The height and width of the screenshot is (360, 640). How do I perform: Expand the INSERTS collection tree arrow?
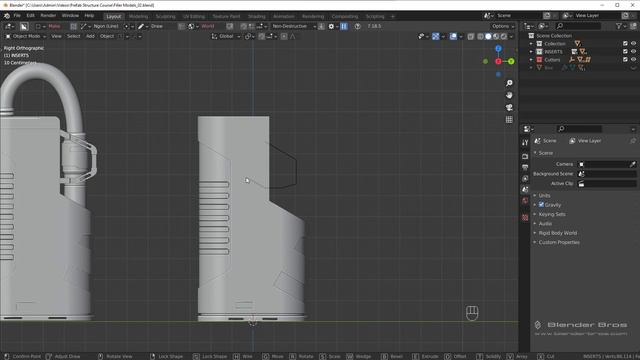[x=531, y=52]
